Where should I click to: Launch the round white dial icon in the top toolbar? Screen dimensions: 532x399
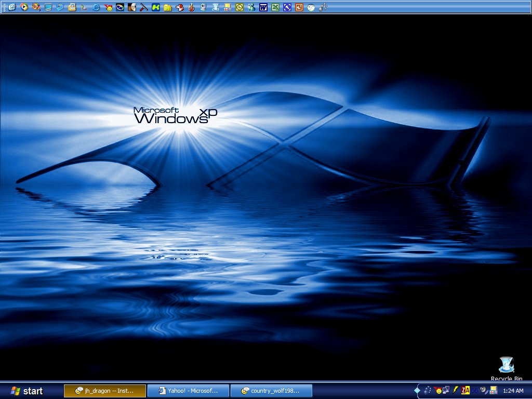(x=311, y=7)
